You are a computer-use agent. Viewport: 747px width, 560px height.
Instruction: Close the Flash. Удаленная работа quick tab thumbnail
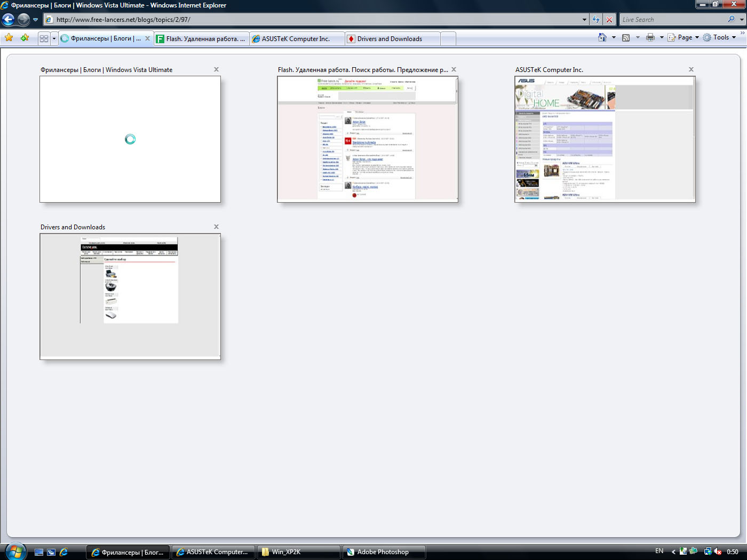point(454,69)
